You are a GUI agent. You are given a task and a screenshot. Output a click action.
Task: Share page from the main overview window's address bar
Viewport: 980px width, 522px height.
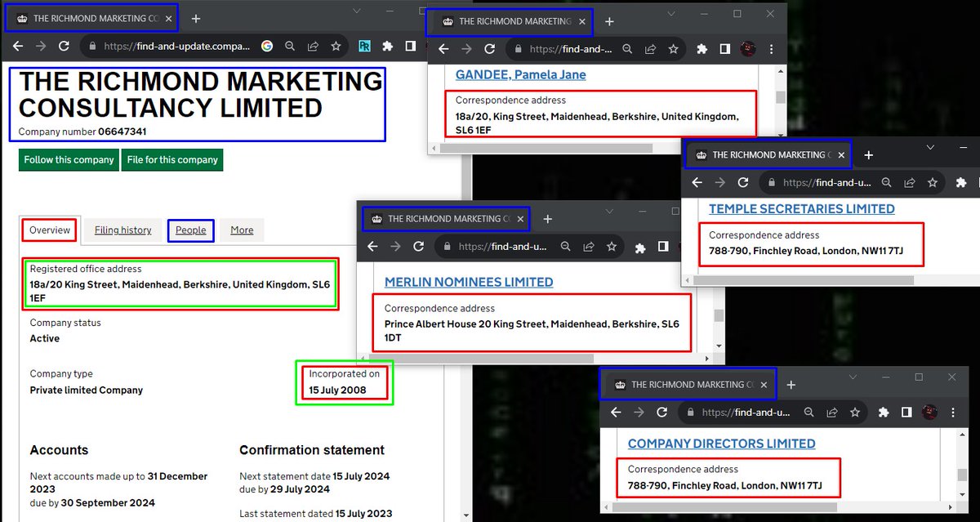coord(313,47)
